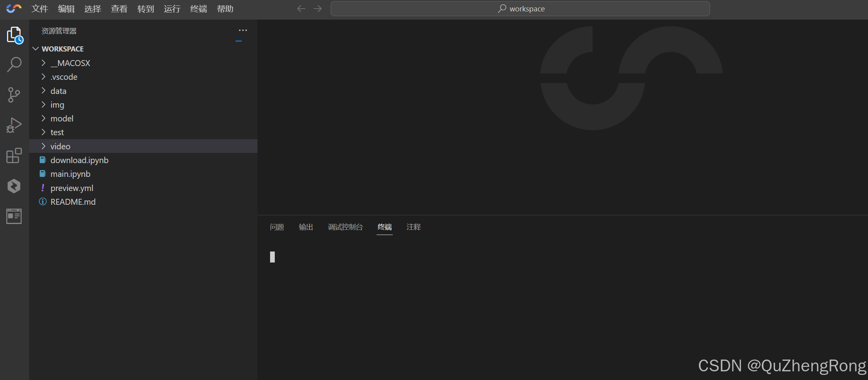This screenshot has width=868, height=380.
Task: Open the 文件 menu
Action: pyautogui.click(x=40, y=9)
